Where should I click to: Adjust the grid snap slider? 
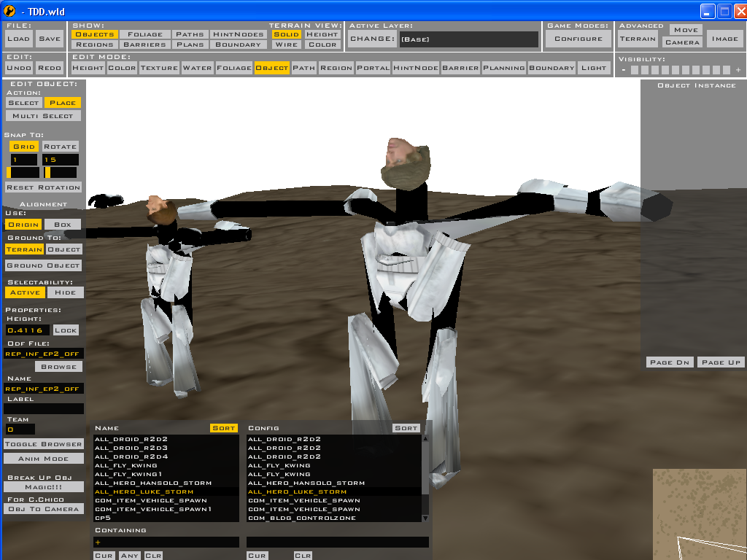(x=23, y=172)
